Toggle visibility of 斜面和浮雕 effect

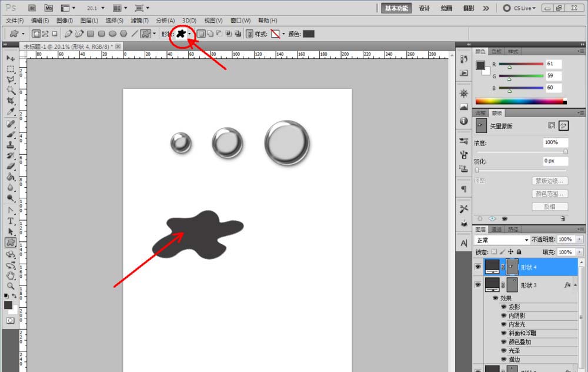[504, 333]
